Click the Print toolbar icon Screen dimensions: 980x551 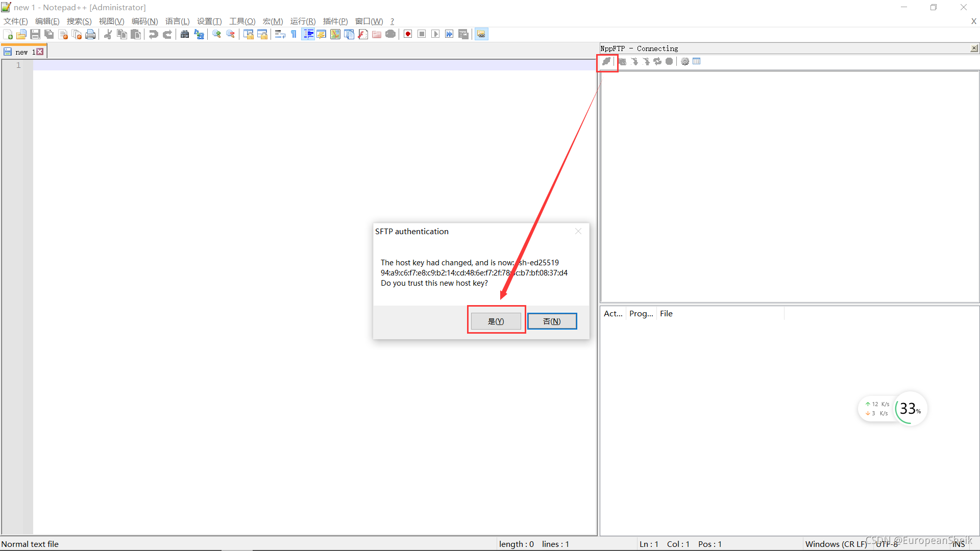pos(90,34)
